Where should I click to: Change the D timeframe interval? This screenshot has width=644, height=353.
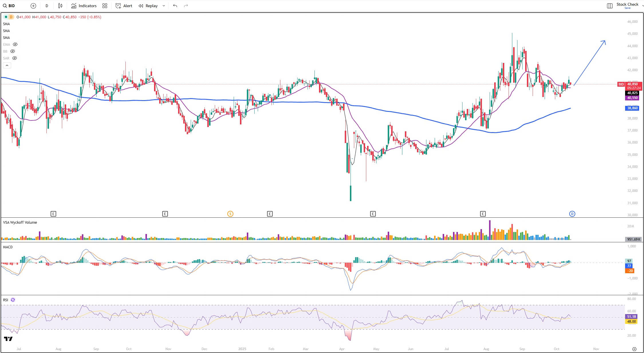tap(47, 6)
